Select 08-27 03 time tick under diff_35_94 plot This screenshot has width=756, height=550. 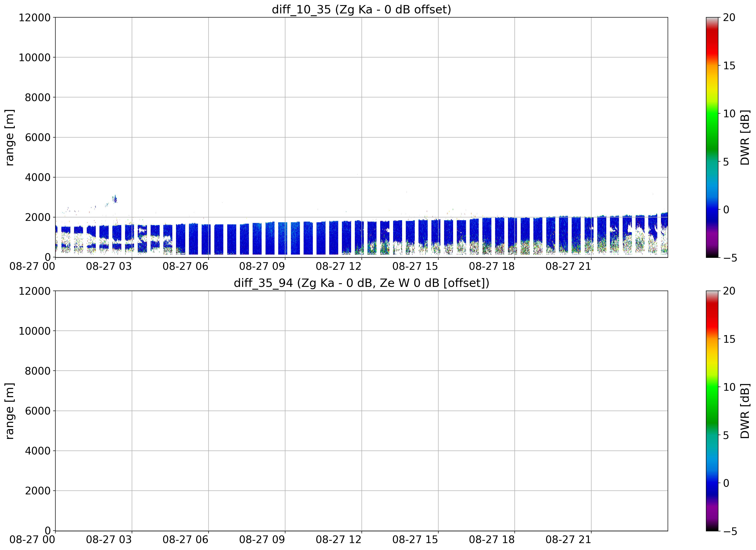tap(109, 540)
